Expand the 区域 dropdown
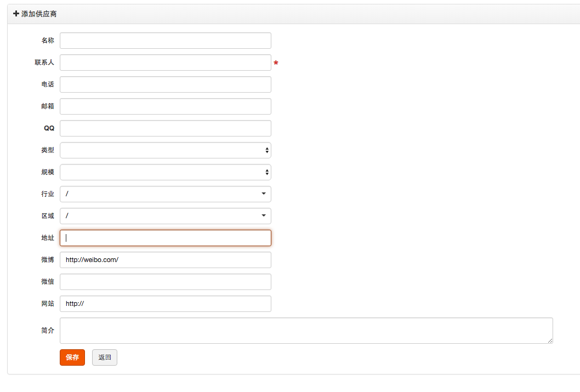Screen dimensions: 580x392 165,216
